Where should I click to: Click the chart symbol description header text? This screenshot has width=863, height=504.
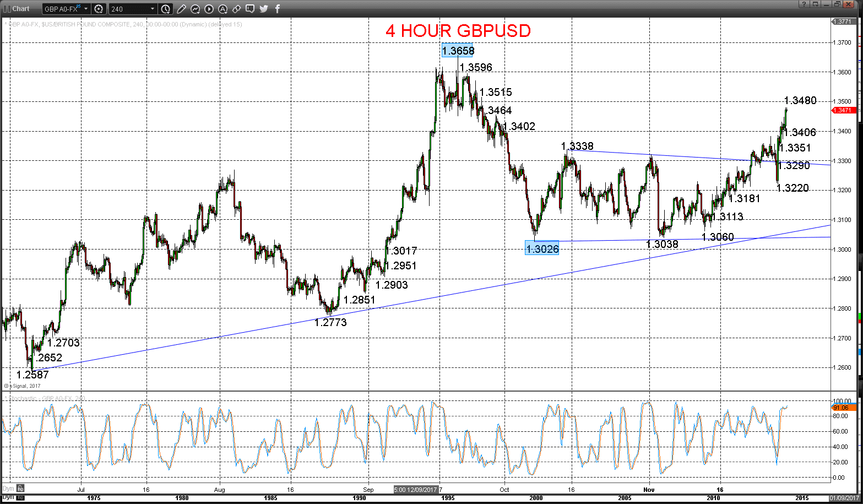pyautogui.click(x=123, y=24)
